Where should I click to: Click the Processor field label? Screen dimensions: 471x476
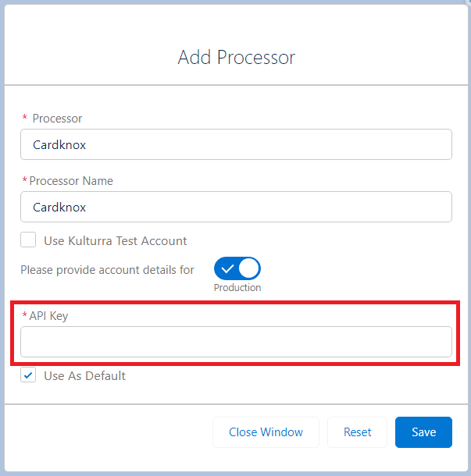click(x=57, y=119)
